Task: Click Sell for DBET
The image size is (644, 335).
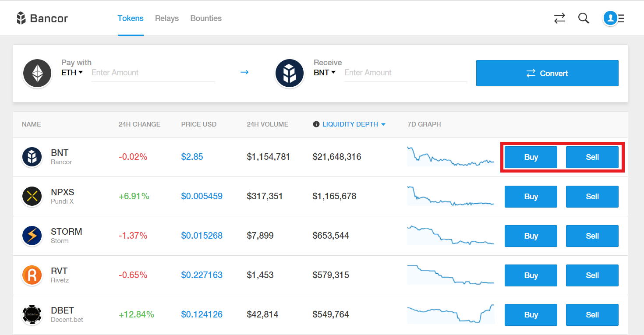Action: (592, 315)
